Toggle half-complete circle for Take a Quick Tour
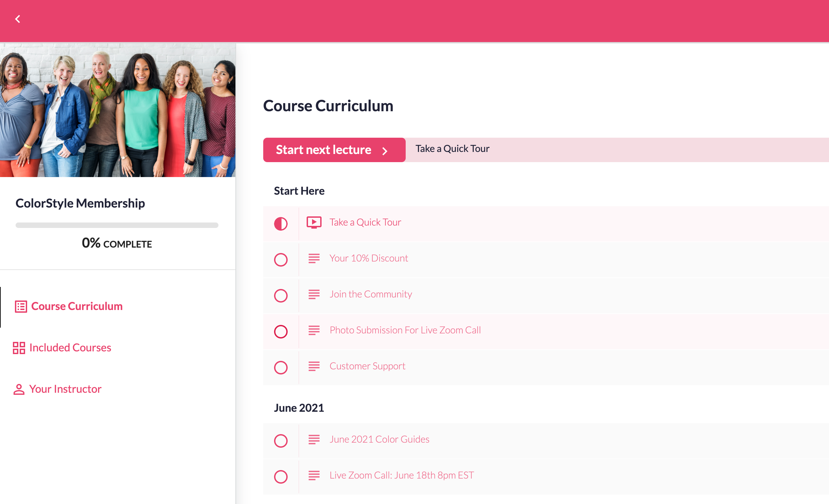This screenshot has height=504, width=829. 281,224
